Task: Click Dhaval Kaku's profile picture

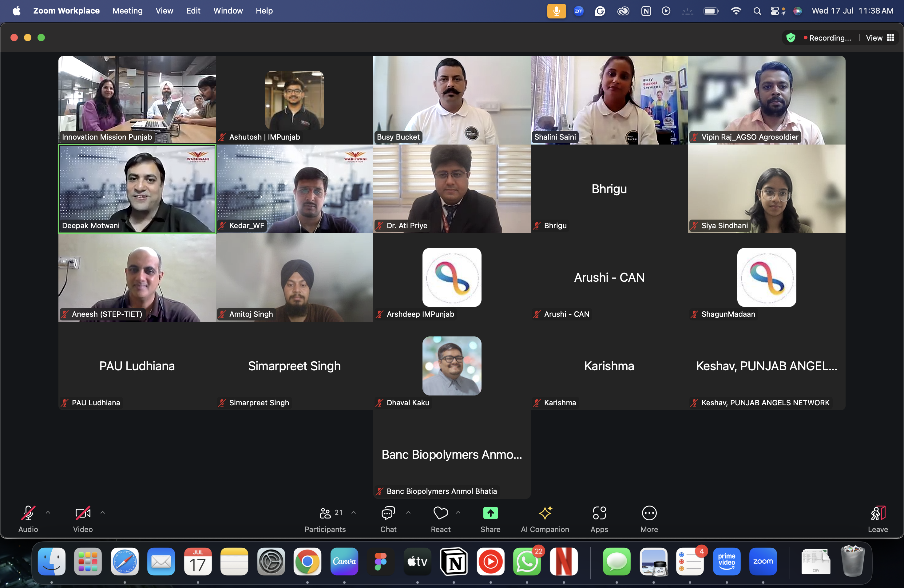Action: click(452, 366)
